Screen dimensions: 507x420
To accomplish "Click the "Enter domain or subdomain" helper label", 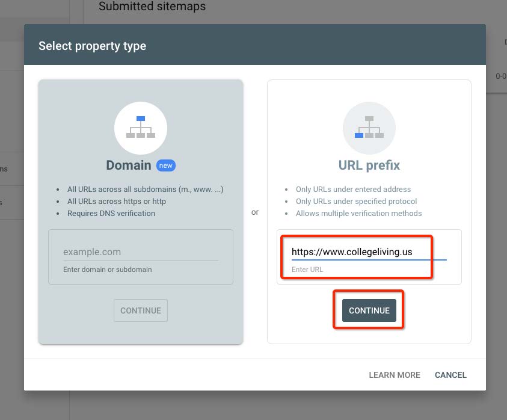I will click(107, 269).
